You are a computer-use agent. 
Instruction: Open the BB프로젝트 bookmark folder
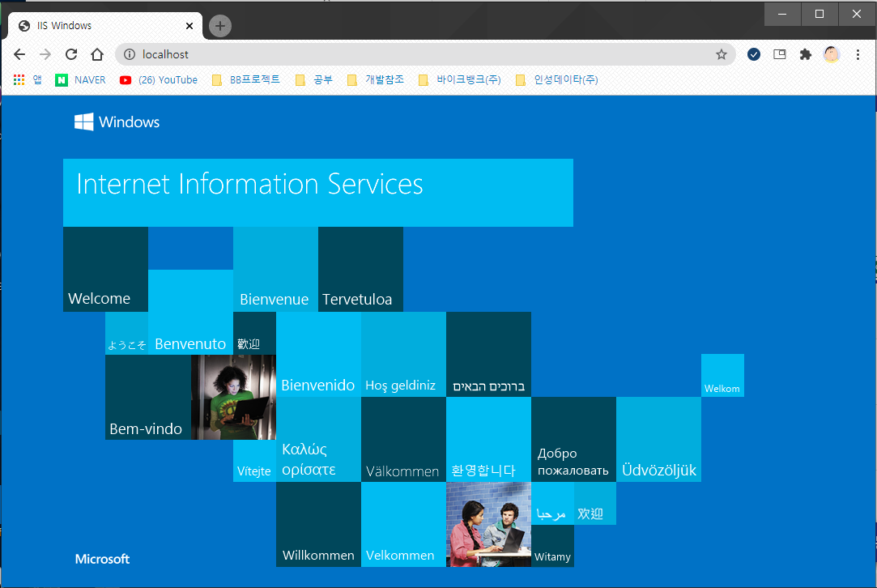click(246, 80)
